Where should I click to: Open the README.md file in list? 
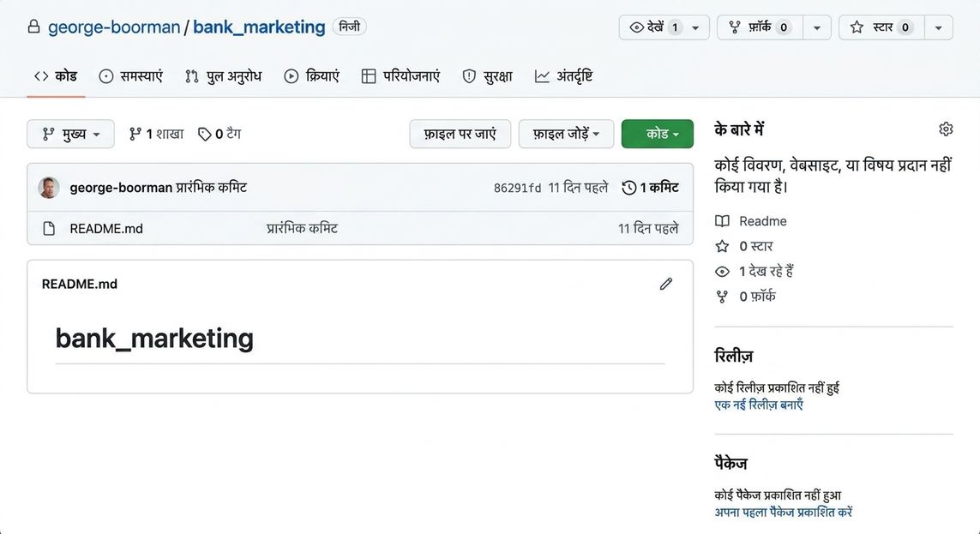pos(106,229)
